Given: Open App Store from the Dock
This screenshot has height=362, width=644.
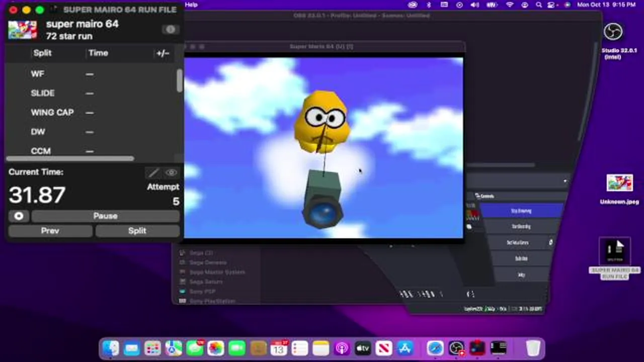Looking at the screenshot, I should point(405,348).
